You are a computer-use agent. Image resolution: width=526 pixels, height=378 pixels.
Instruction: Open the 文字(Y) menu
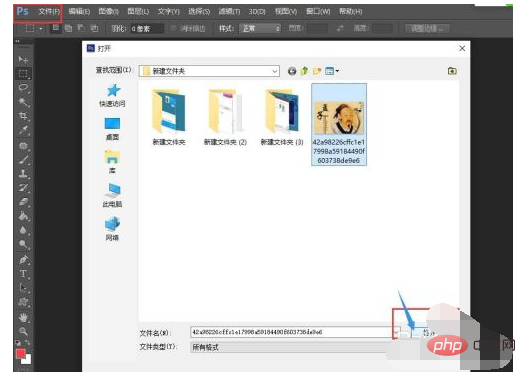pos(169,12)
